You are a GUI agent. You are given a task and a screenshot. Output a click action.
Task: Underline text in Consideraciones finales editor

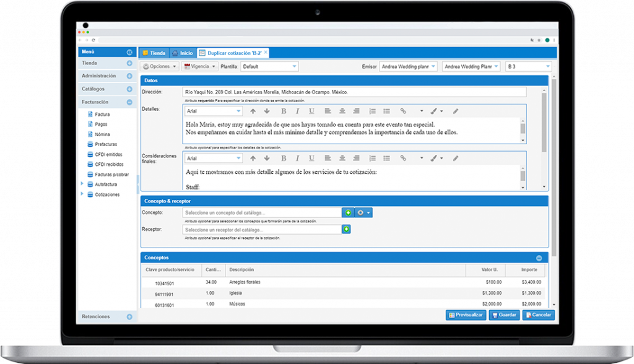(x=311, y=158)
